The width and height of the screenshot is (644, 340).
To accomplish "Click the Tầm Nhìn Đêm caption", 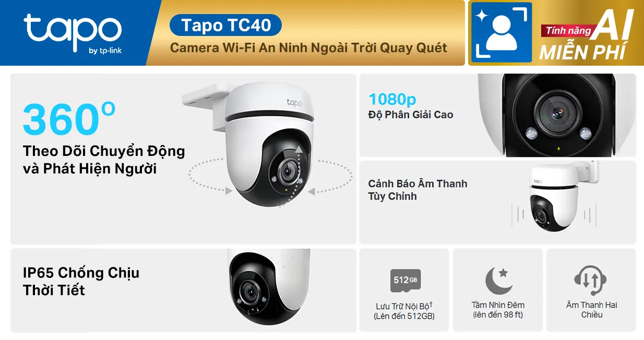I will click(498, 310).
